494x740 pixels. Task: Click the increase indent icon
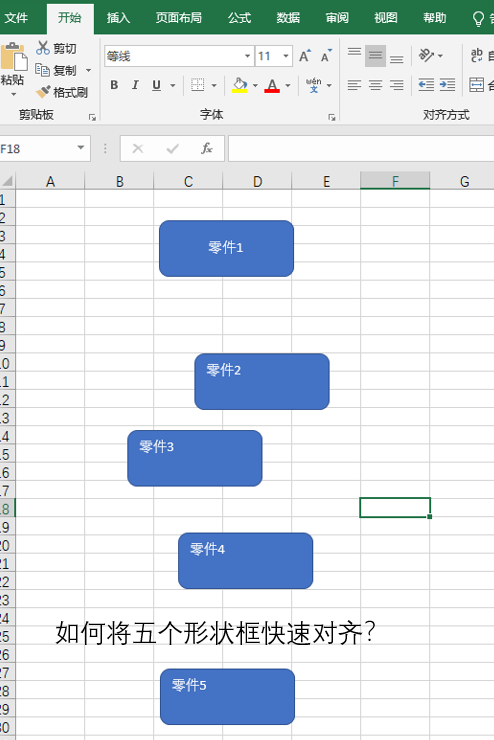click(447, 85)
